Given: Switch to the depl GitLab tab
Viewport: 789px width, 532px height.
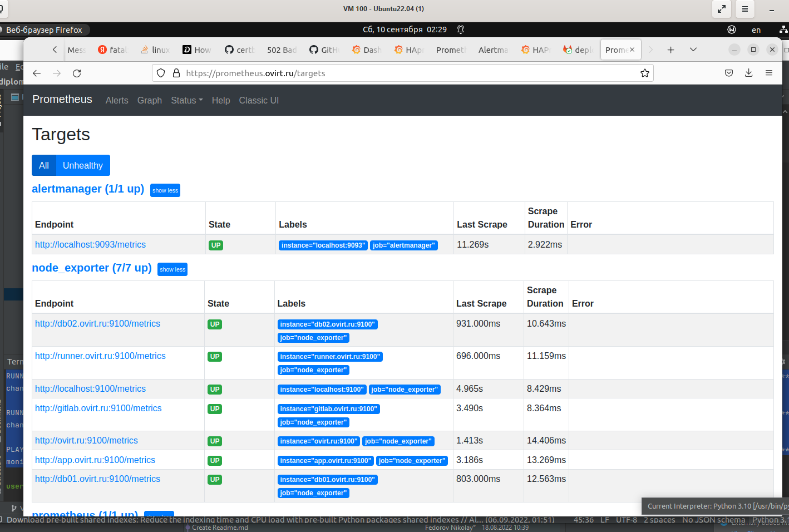Looking at the screenshot, I should [579, 50].
